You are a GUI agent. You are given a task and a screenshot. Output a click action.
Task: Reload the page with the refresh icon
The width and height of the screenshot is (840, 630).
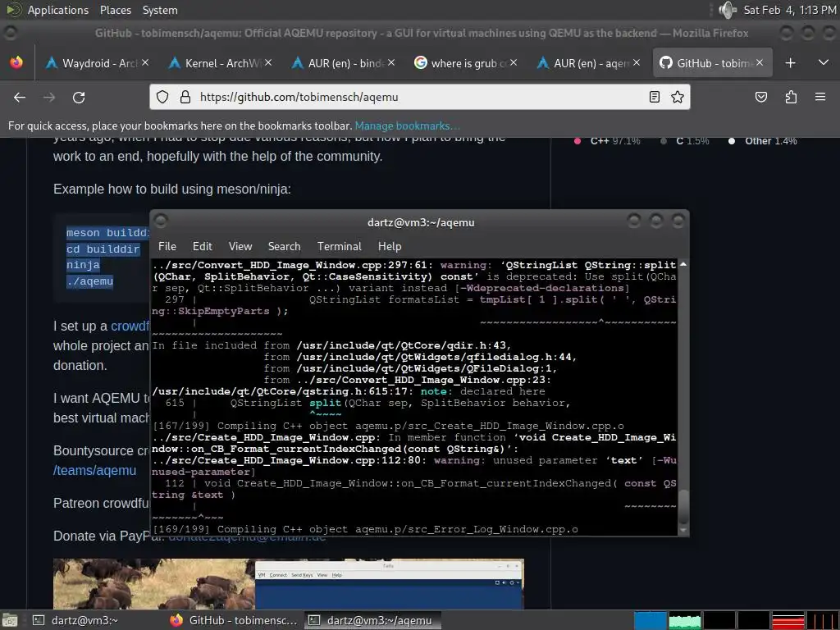tap(79, 97)
